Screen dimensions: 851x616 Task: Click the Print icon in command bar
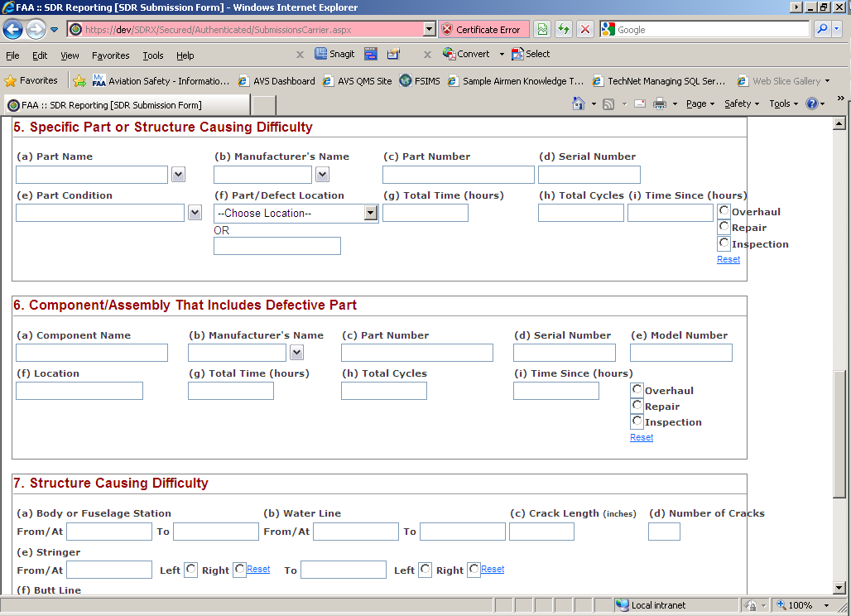[x=660, y=104]
